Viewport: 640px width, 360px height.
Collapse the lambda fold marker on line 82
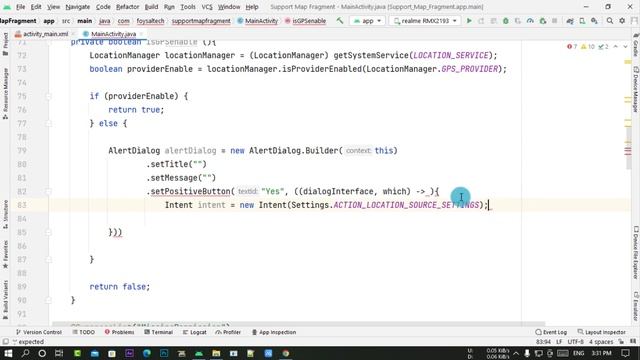48,191
